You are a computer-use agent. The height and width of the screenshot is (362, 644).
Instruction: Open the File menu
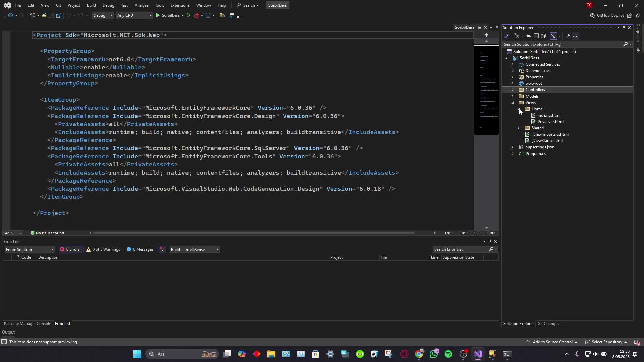coord(18,5)
